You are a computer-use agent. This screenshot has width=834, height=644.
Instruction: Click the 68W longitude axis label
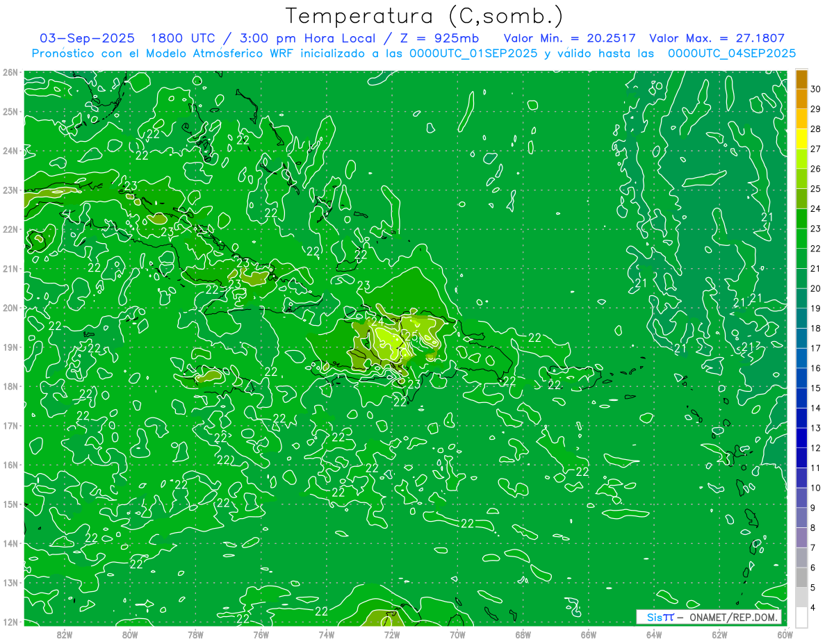523,634
